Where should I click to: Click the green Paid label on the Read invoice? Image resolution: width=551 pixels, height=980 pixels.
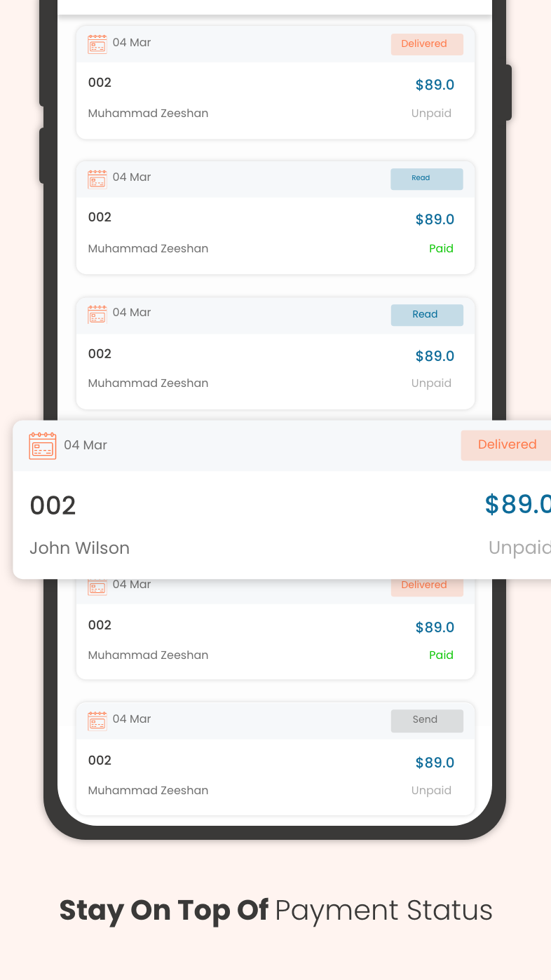(441, 248)
